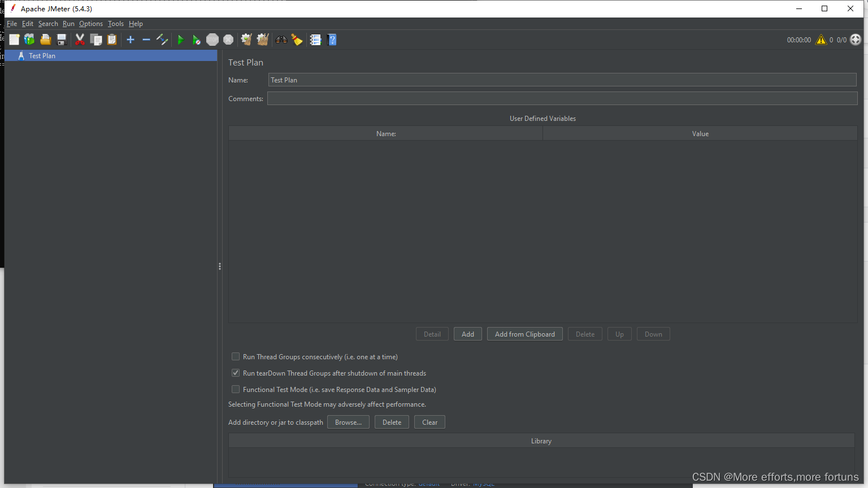868x488 pixels.
Task: Open the Search menu
Action: tap(48, 24)
